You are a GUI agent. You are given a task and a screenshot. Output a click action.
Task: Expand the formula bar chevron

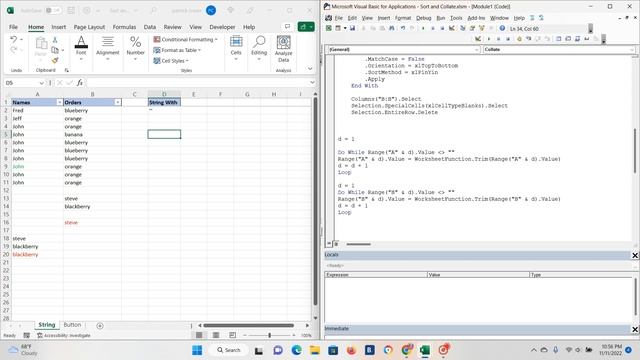click(x=312, y=82)
